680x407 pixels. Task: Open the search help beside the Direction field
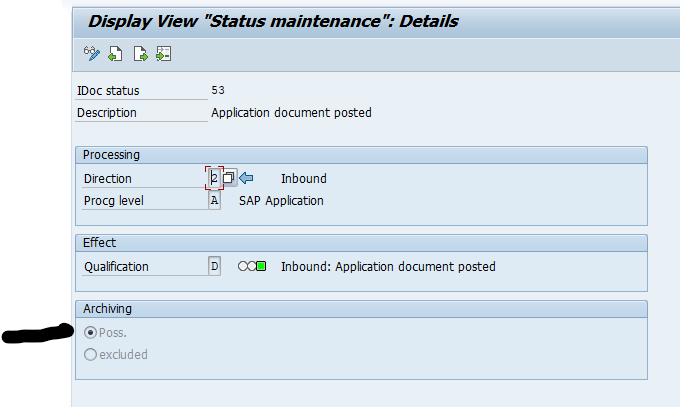[229, 178]
